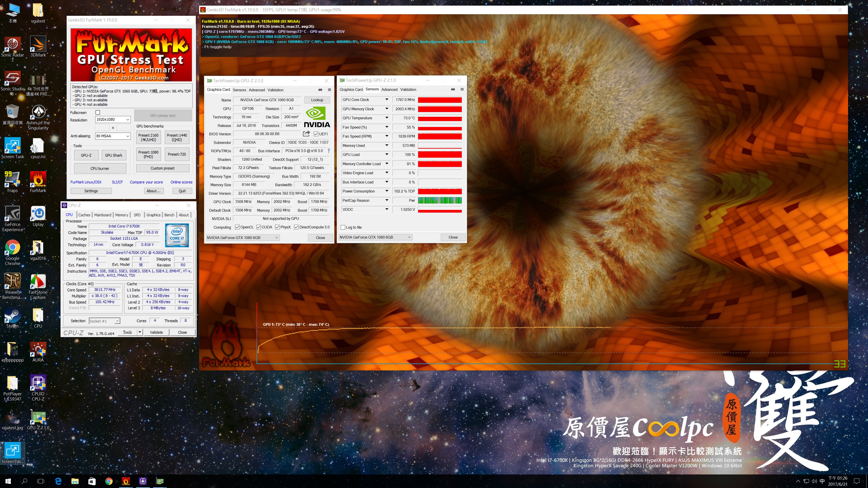This screenshot has width=868, height=488.
Task: Open the Sonic Radar 3 desktop icon
Action: [x=12, y=49]
